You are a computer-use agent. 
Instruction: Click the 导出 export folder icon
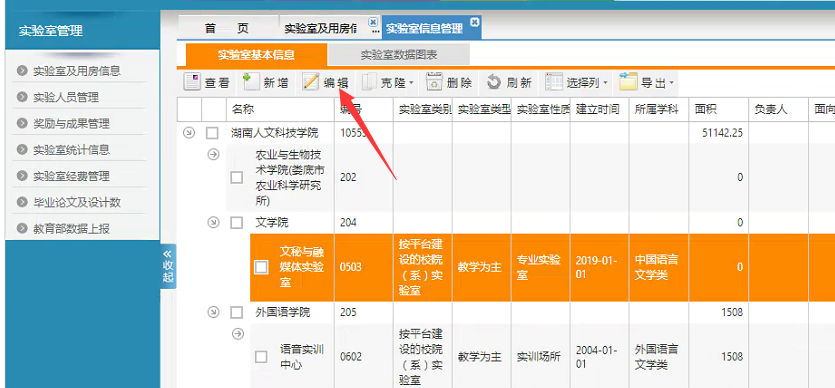628,81
